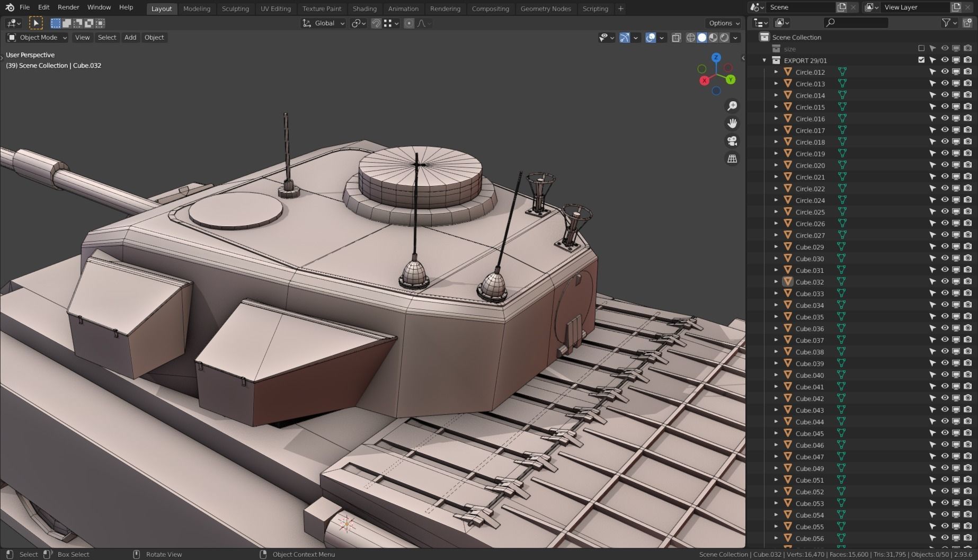Screen dimensions: 978x560
Task: Open the Help menu
Action: click(126, 7)
